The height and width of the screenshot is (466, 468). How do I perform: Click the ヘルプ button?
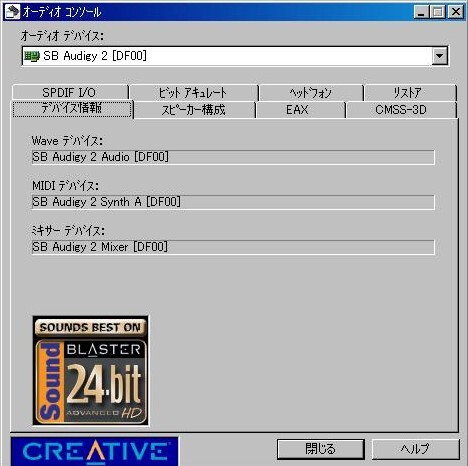pos(415,449)
